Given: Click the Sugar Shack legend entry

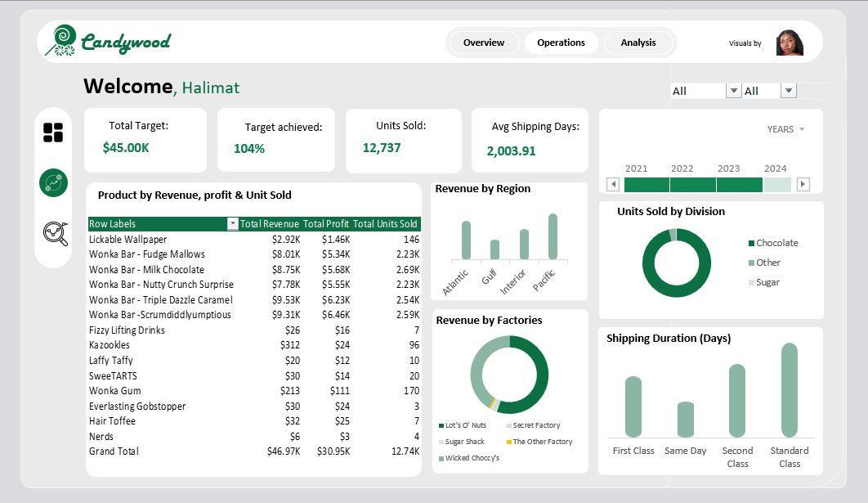Looking at the screenshot, I should [x=462, y=442].
